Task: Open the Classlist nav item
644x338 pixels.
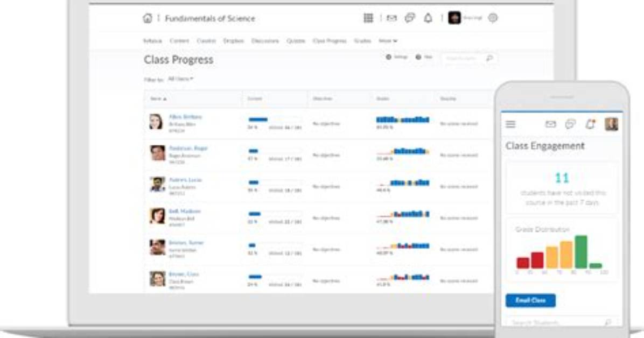Action: pyautogui.click(x=206, y=41)
